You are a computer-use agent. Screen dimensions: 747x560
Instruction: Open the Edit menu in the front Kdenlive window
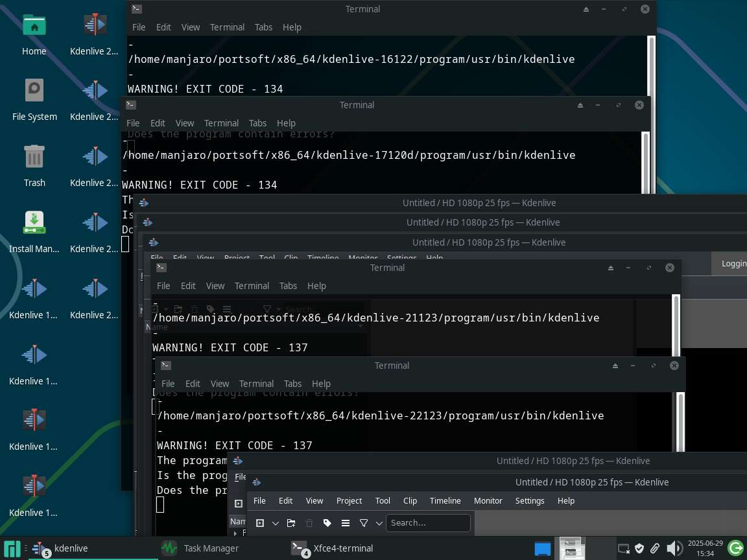286,500
